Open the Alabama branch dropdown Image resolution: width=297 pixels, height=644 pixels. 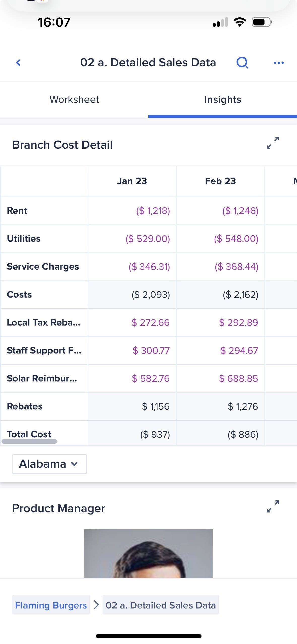tap(49, 464)
